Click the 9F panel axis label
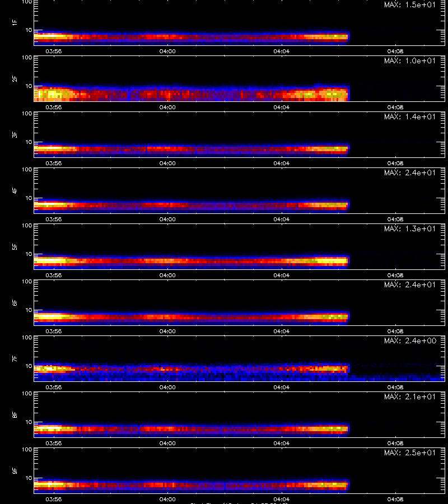 [x=15, y=471]
